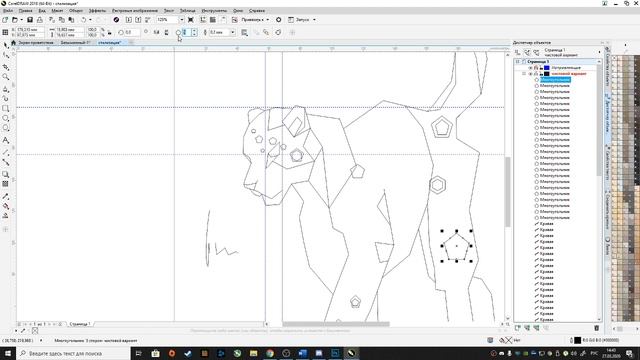Open docker flyout options arrow

[600, 52]
